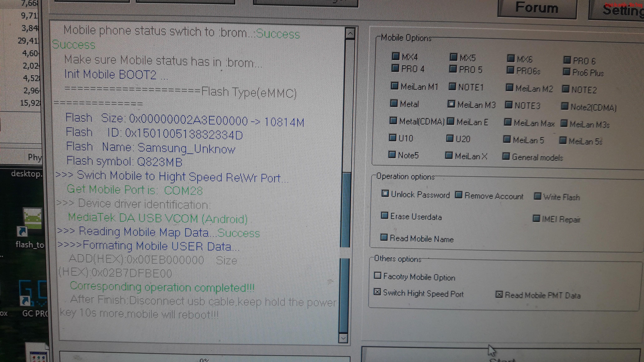The height and width of the screenshot is (362, 644).
Task: Uncheck Read Mobile PMT Data
Action: [499, 294]
